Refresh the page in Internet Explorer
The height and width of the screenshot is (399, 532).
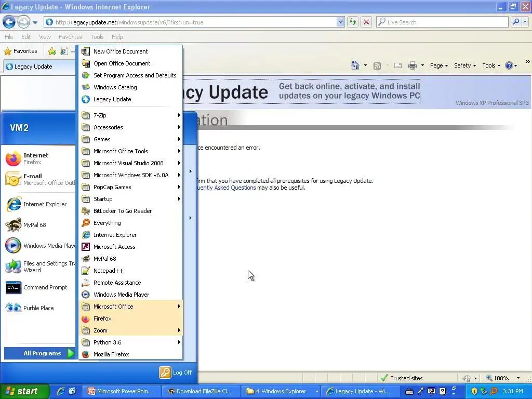click(353, 22)
